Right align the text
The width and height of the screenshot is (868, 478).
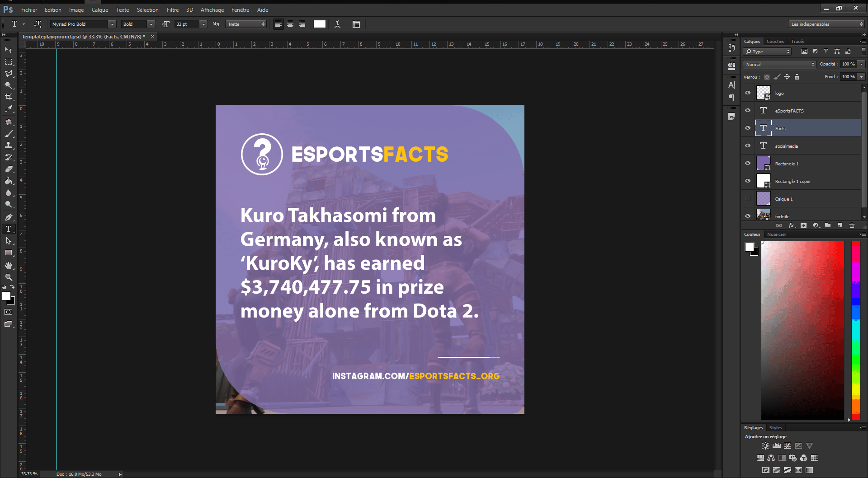click(x=302, y=24)
